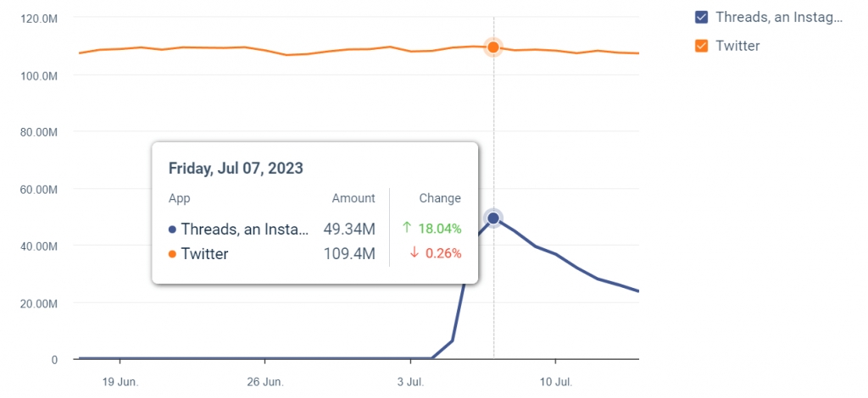Click the 18.04% change value
The image size is (868, 398).
click(x=440, y=228)
